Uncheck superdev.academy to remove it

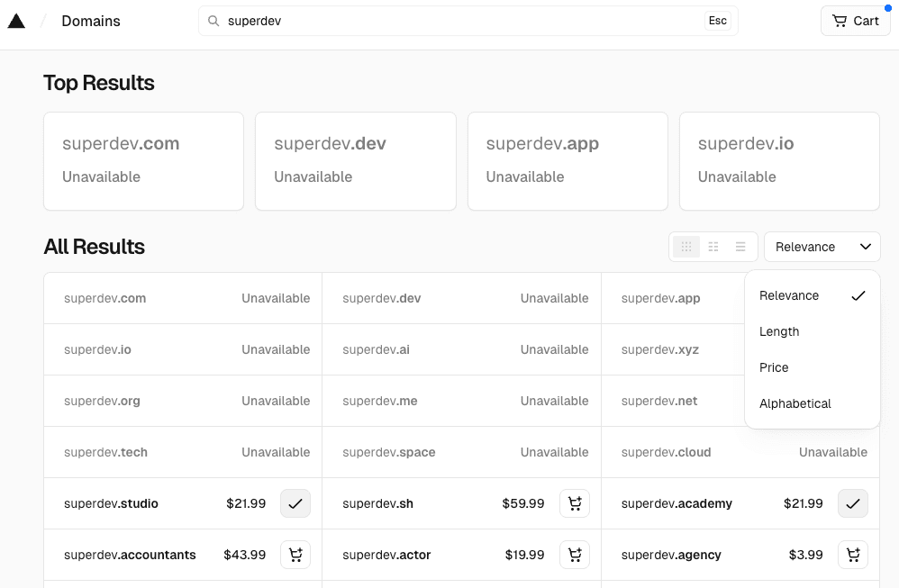(x=853, y=503)
